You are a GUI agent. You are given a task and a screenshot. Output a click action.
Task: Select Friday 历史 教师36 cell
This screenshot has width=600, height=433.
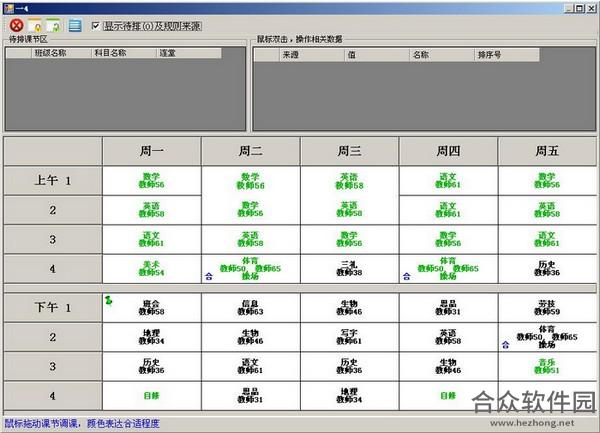point(547,269)
